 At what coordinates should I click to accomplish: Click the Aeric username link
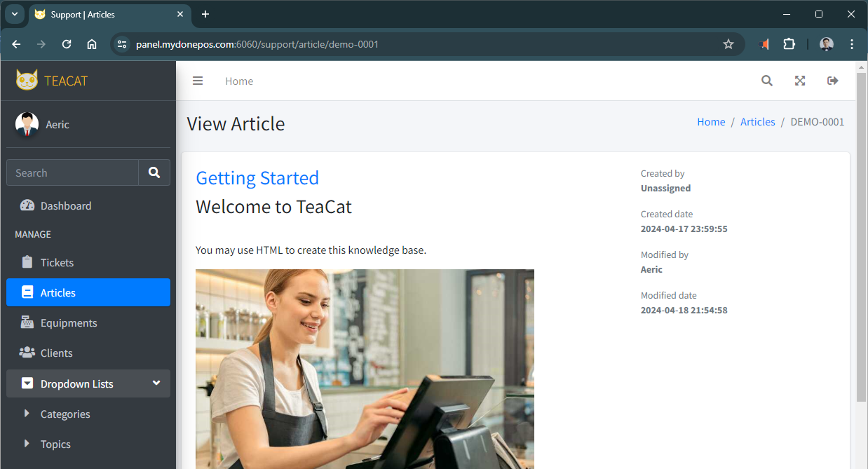(57, 124)
